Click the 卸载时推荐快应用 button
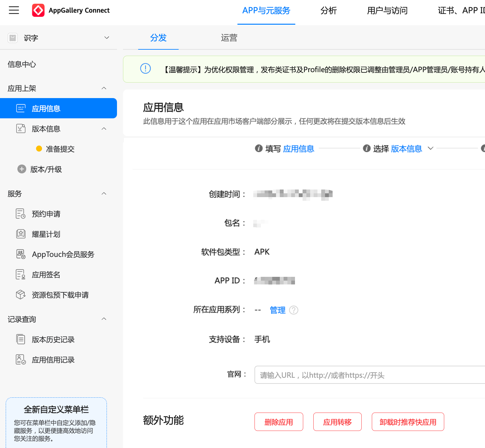The height and width of the screenshot is (448, 485). point(408,422)
